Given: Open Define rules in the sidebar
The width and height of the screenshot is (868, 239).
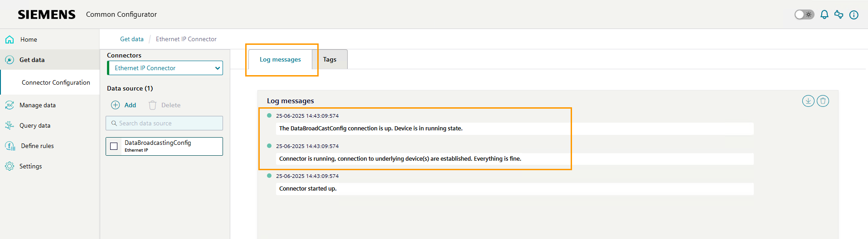Looking at the screenshot, I should pyautogui.click(x=49, y=146).
